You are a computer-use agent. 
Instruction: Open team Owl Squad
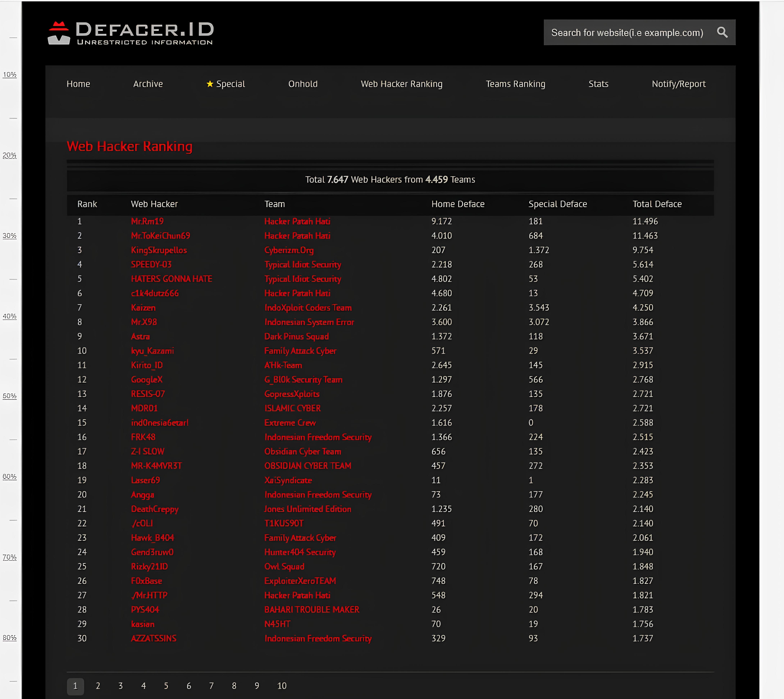(284, 566)
